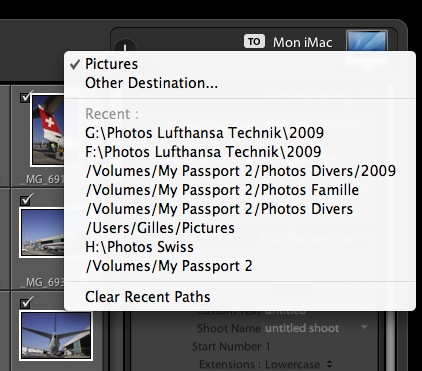Select the checked Pictures destination
The width and height of the screenshot is (422, 371).
click(x=239, y=64)
